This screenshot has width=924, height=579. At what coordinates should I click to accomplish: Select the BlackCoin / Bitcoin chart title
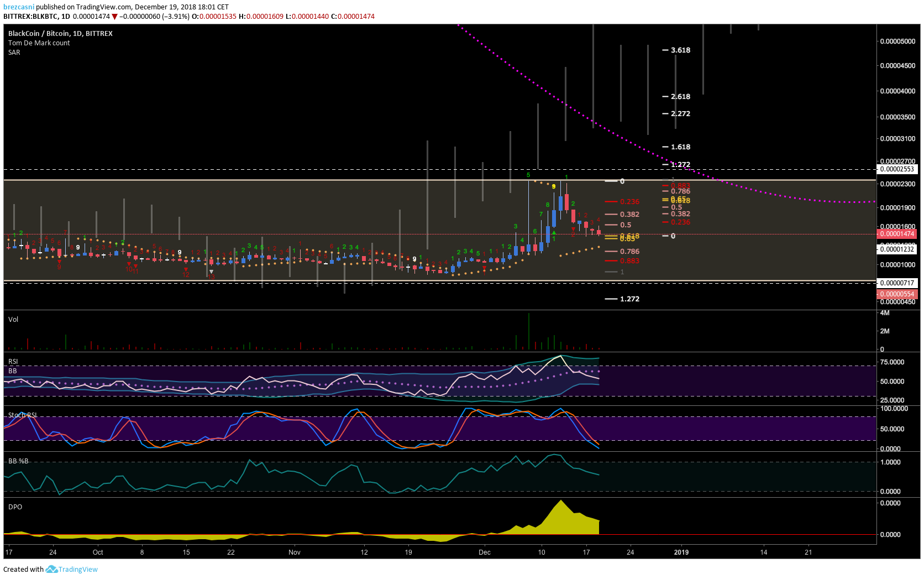click(60, 33)
